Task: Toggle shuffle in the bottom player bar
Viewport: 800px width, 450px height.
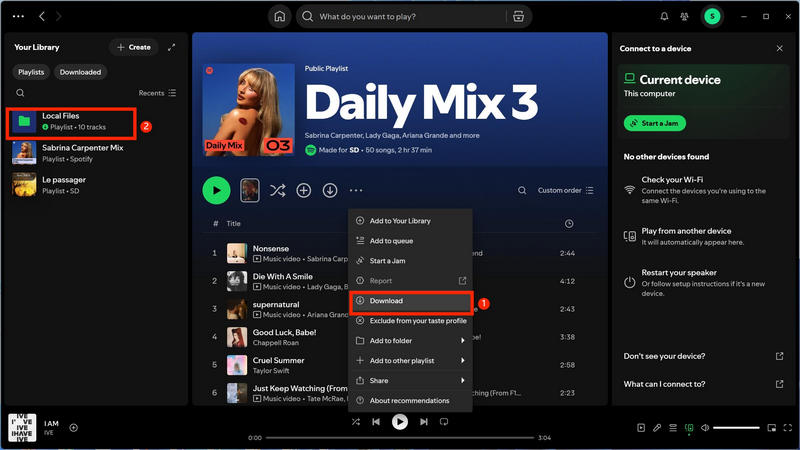Action: (356, 422)
